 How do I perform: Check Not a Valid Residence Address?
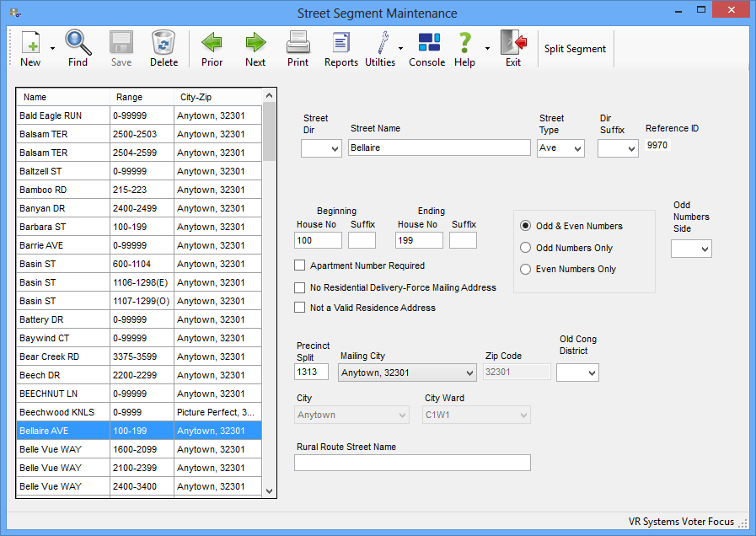coord(299,308)
